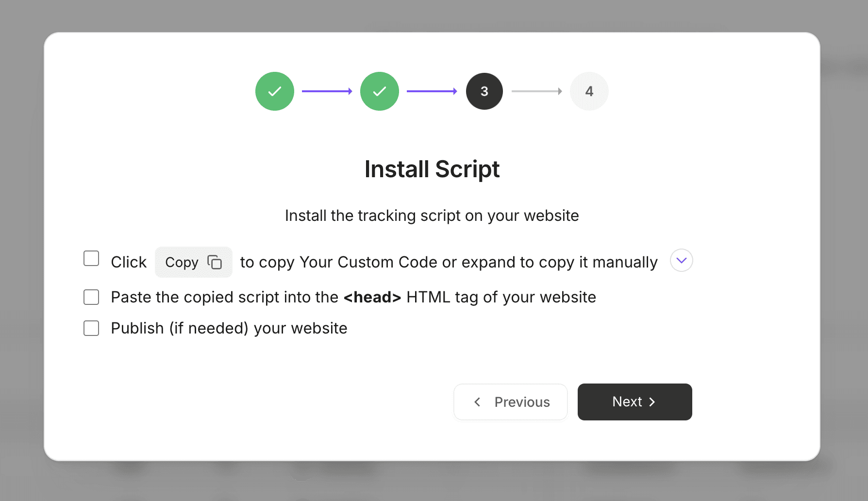Screen dimensions: 868x501
Task: Click the arrow between step 3 and 4
Action: click(536, 91)
